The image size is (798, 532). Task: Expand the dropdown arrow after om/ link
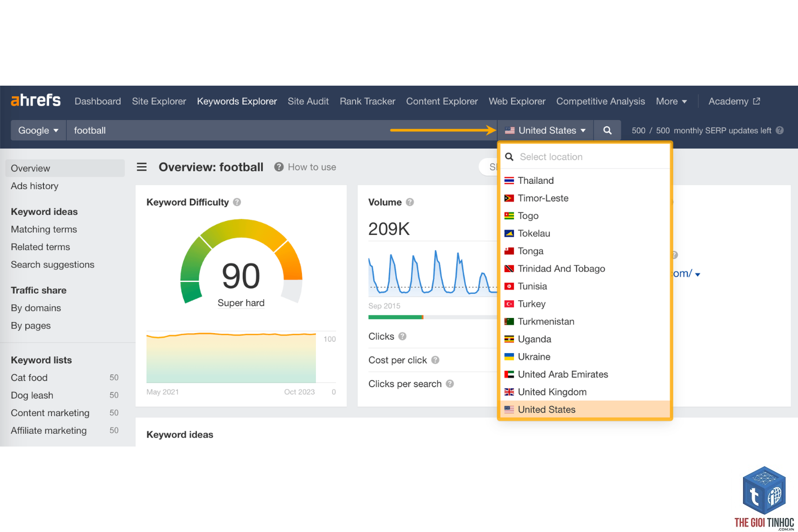click(698, 275)
